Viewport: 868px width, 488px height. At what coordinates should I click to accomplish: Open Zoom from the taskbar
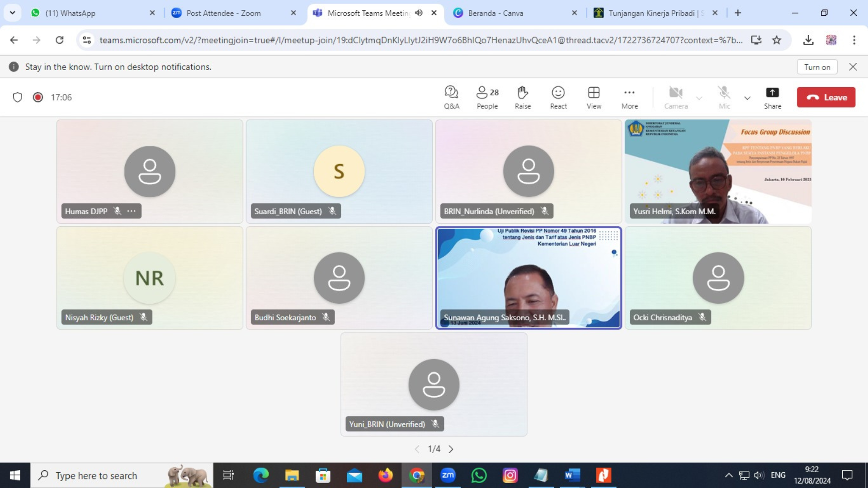click(x=448, y=475)
